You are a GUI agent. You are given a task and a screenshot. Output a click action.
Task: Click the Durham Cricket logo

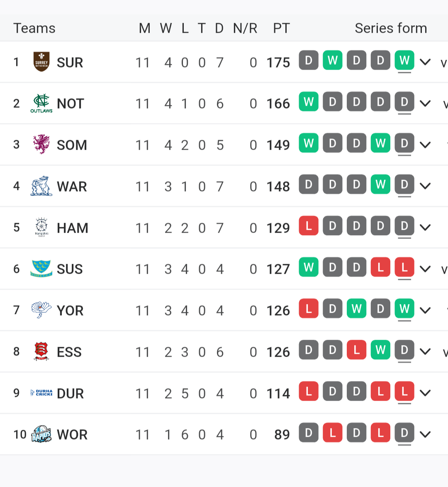[x=41, y=393]
